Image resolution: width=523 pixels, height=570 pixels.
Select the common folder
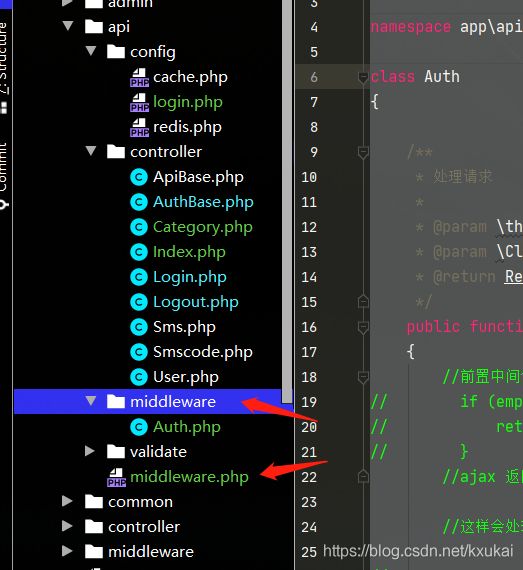(141, 502)
